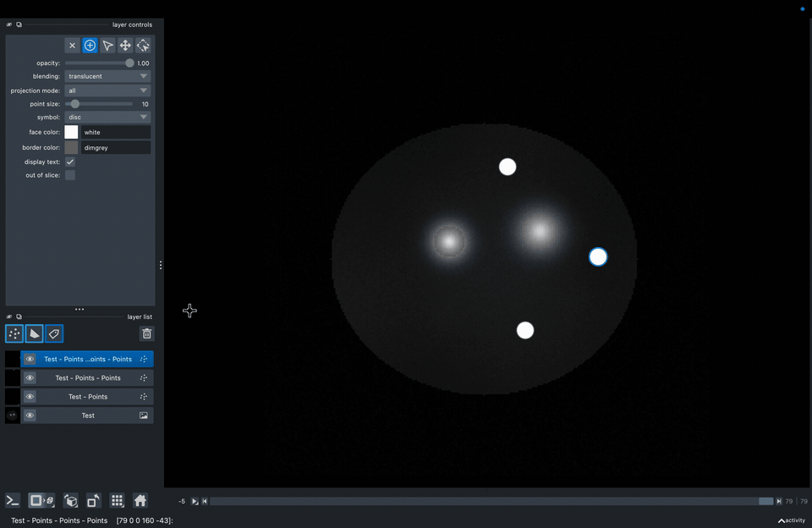Create a new shapes layer

coord(34,333)
